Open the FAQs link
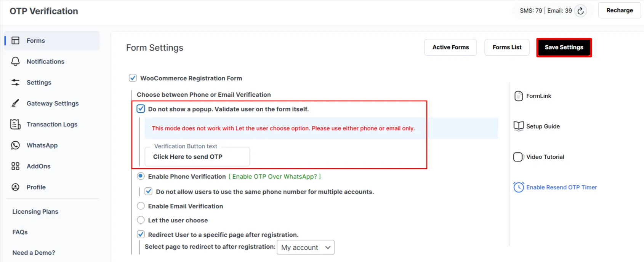 coord(20,232)
